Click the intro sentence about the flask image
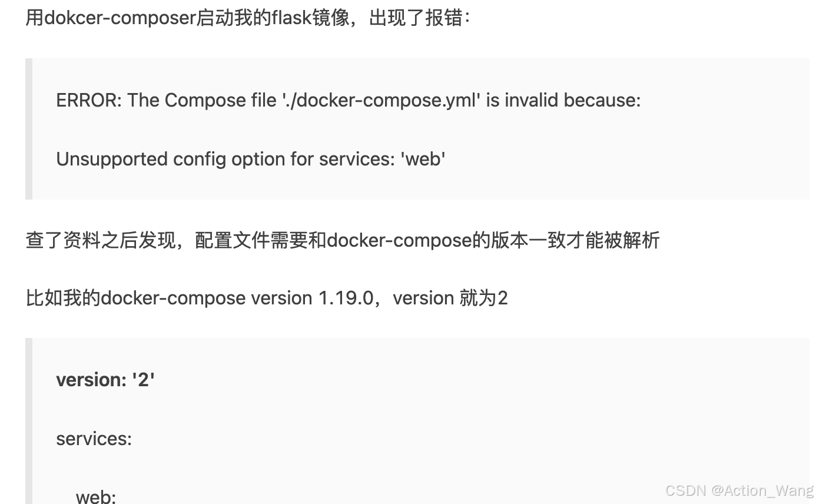Screen dimensions: 816x504 [x=248, y=18]
